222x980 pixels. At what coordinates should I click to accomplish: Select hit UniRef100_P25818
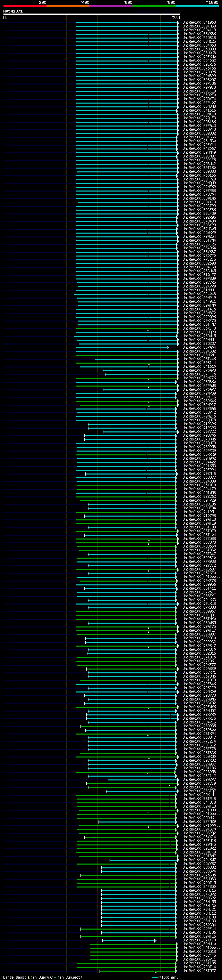[199, 38]
